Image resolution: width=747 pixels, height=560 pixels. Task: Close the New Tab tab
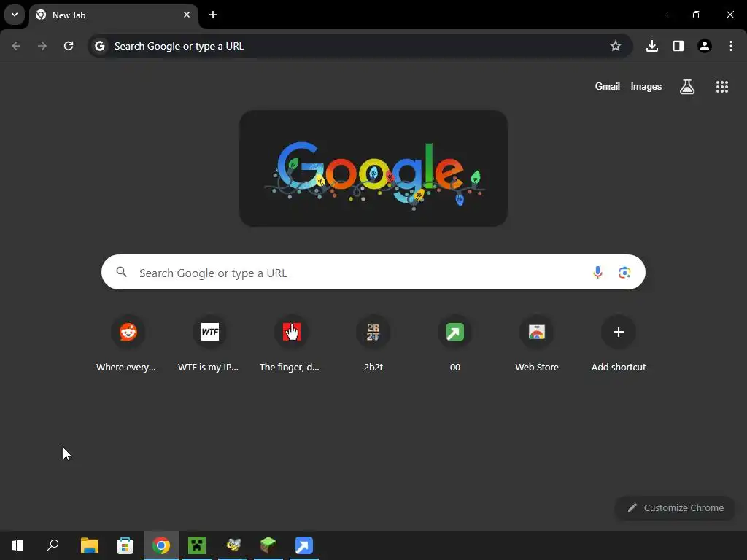tap(187, 15)
